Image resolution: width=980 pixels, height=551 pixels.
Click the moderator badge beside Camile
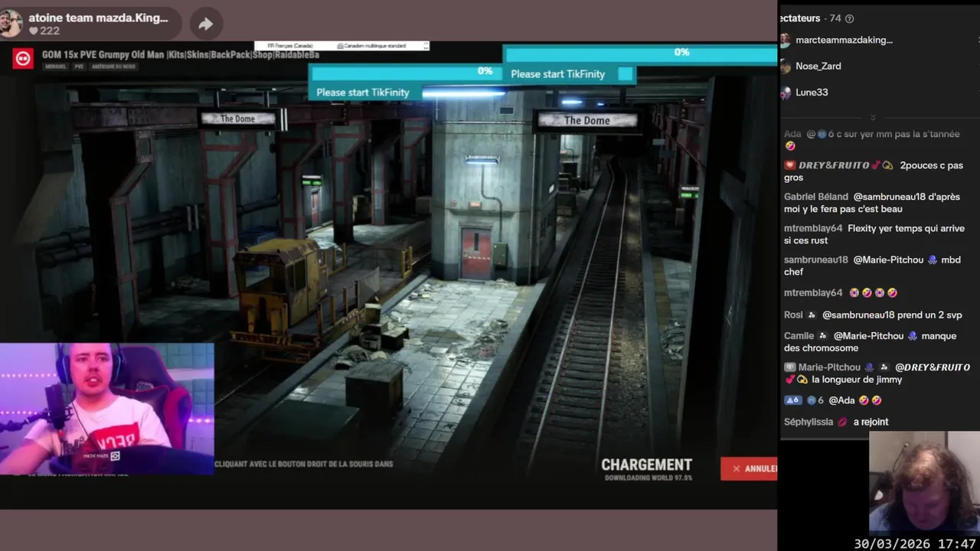[x=823, y=336]
